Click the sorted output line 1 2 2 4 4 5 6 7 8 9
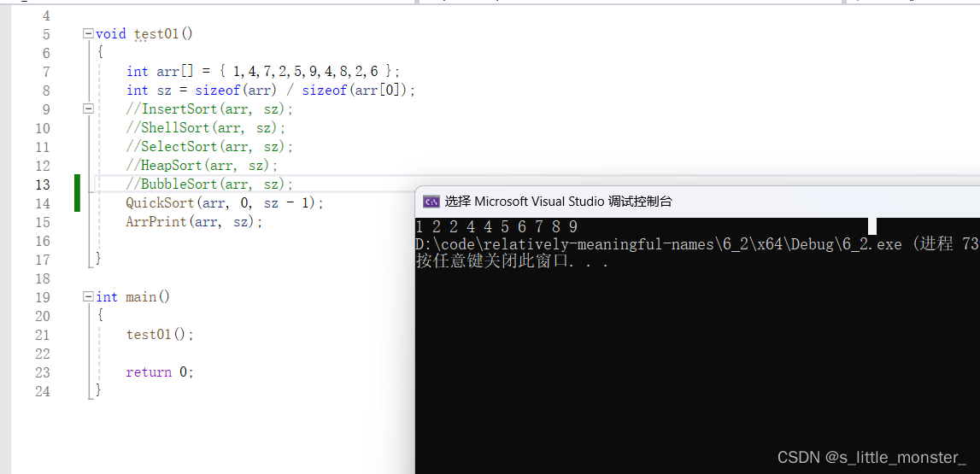 coord(496,226)
